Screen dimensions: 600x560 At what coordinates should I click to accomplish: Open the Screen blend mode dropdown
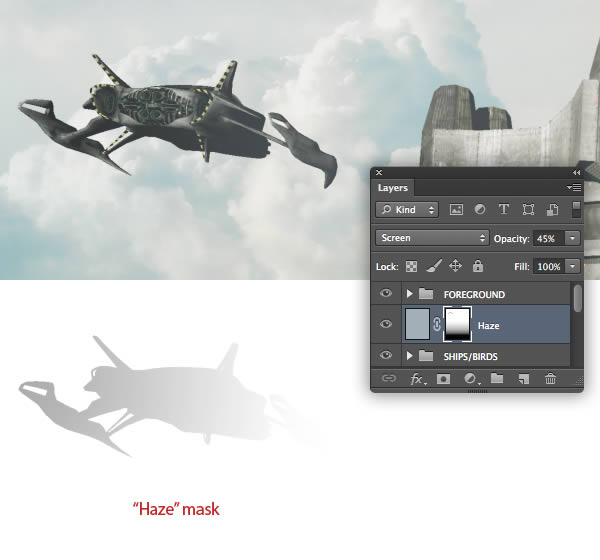(x=432, y=238)
